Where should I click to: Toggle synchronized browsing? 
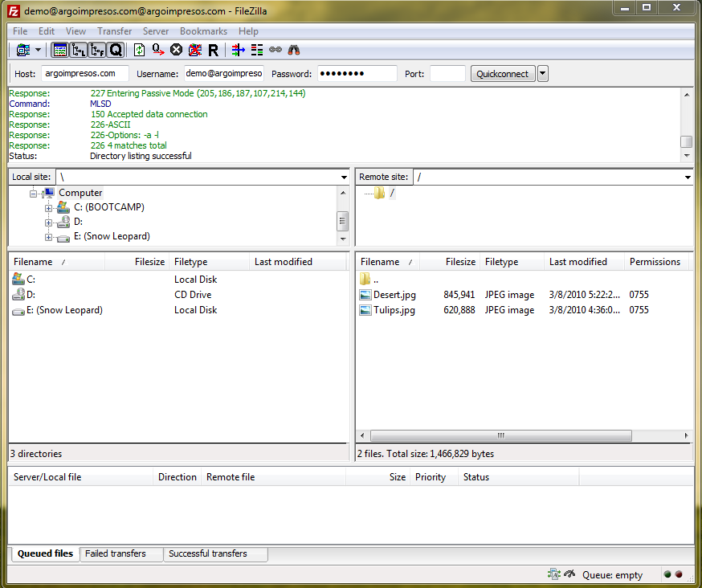coord(275,50)
